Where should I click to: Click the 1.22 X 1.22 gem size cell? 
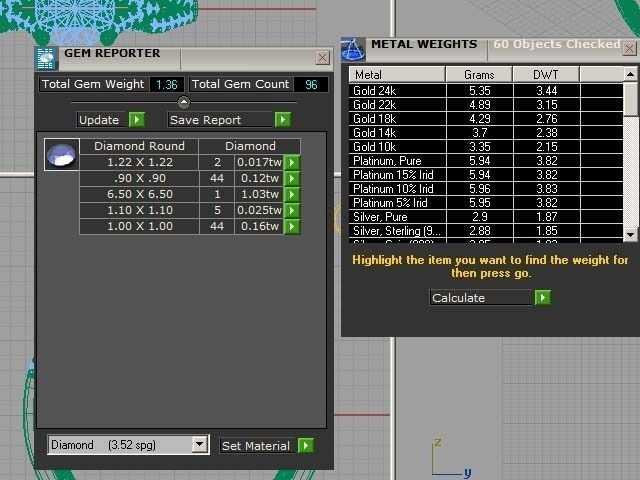click(x=139, y=162)
